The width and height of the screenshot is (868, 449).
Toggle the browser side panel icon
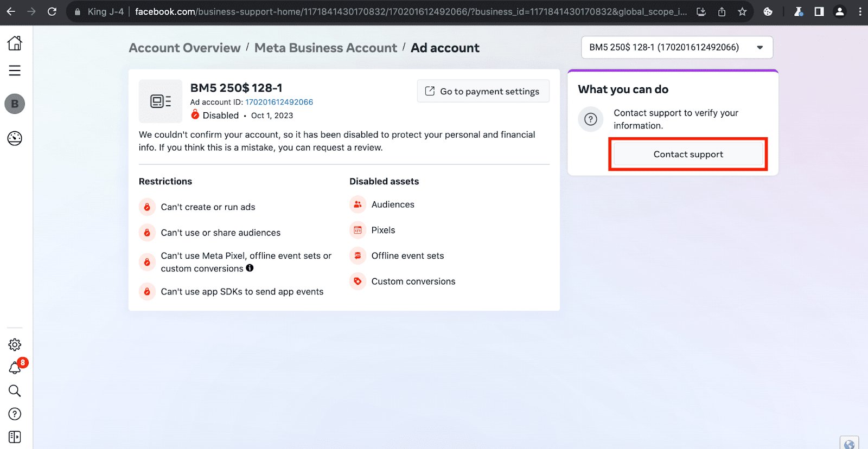(819, 11)
